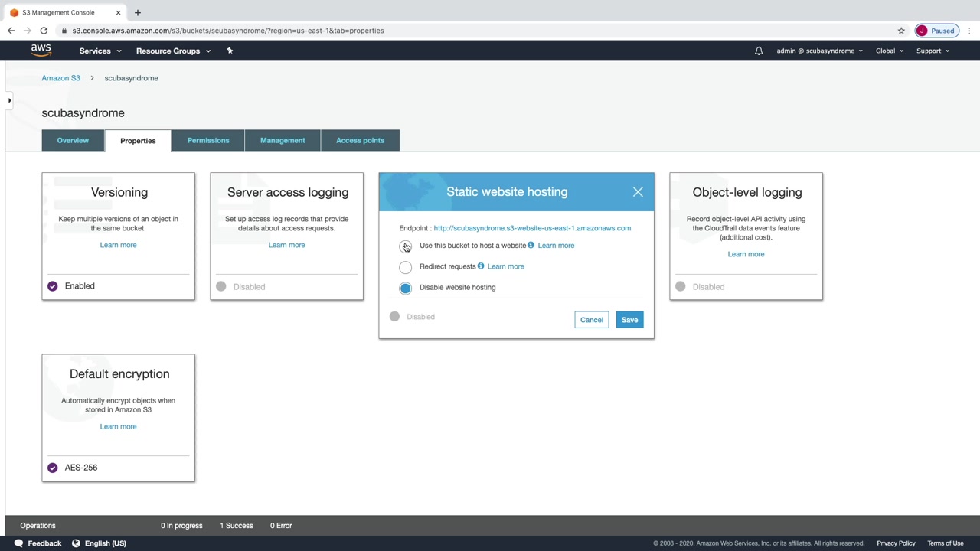This screenshot has width=980, height=551.
Task: Click the browser address bar URL
Action: coord(228,31)
